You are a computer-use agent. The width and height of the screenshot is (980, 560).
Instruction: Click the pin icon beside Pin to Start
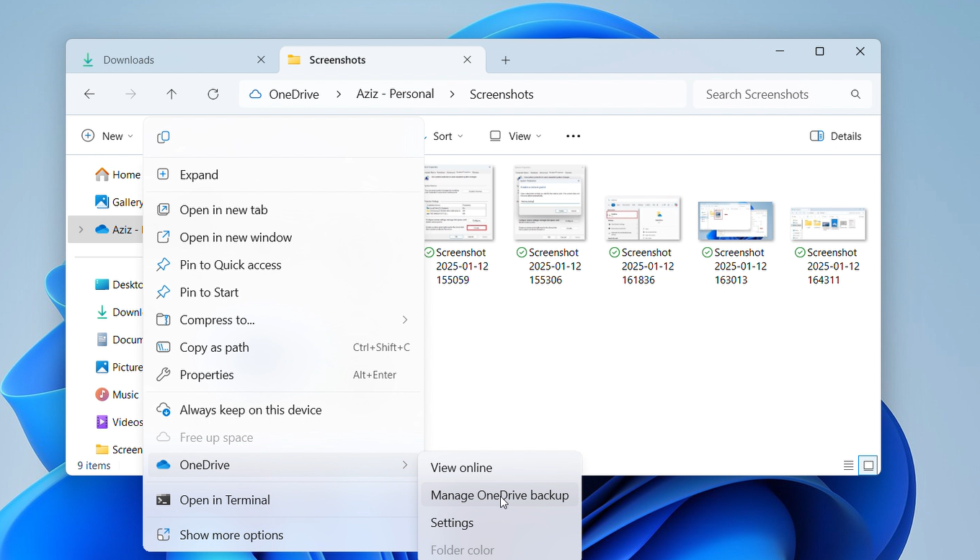coord(164,292)
